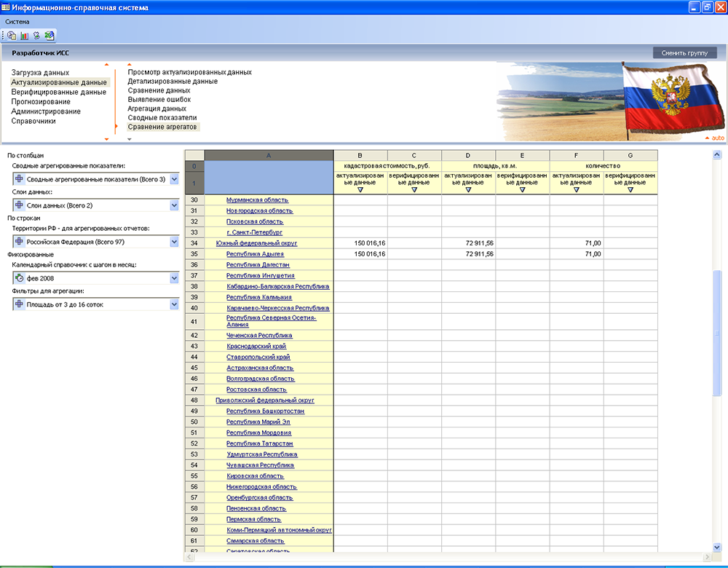Open the 'Сводные агрегированные показатели' dropdown
Screen dimensions: 728x568
tap(174, 179)
